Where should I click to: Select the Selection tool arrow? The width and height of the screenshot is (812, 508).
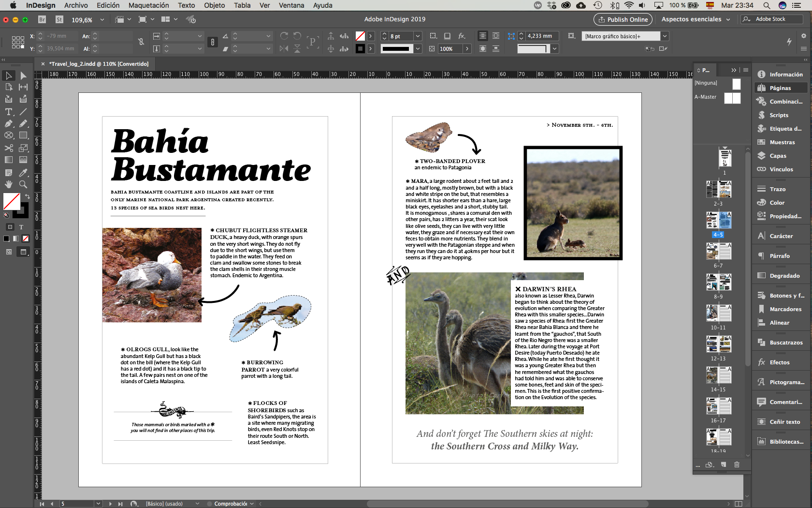pyautogui.click(x=9, y=75)
